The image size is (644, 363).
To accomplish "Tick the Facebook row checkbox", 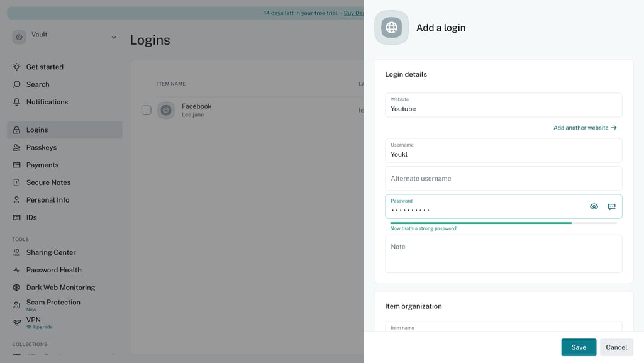I will click(x=146, y=110).
